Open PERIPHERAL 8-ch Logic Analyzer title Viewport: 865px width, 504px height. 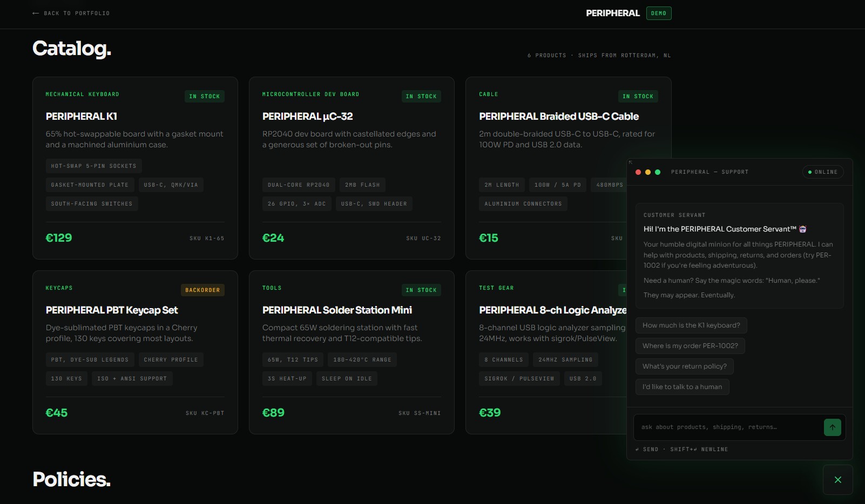(x=553, y=310)
